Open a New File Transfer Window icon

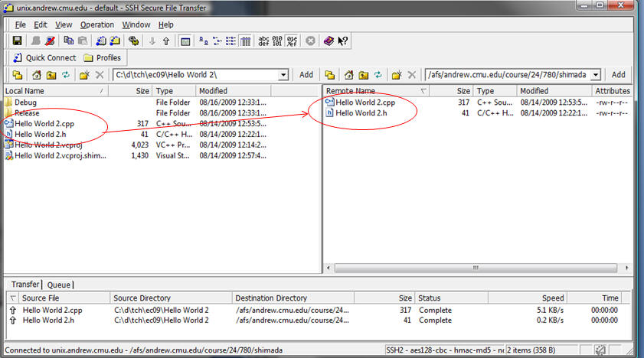pyautogui.click(x=115, y=41)
